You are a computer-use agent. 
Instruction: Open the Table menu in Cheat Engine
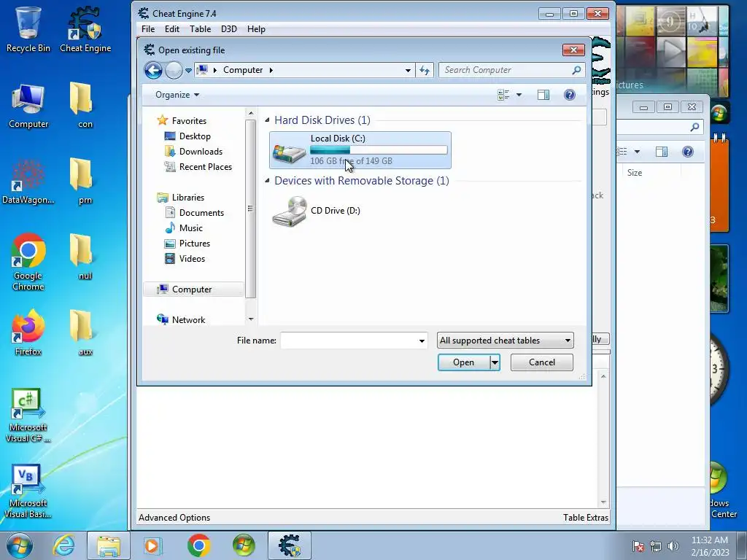coord(200,29)
